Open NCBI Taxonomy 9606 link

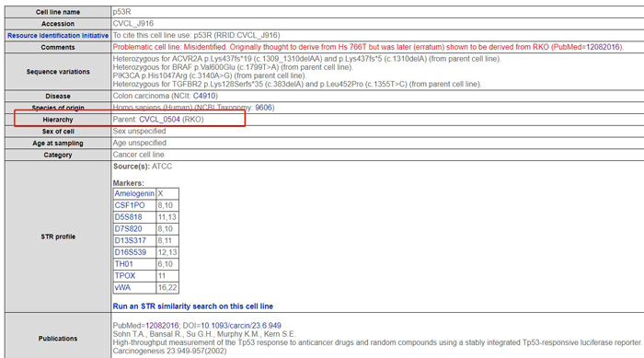pyautogui.click(x=263, y=108)
